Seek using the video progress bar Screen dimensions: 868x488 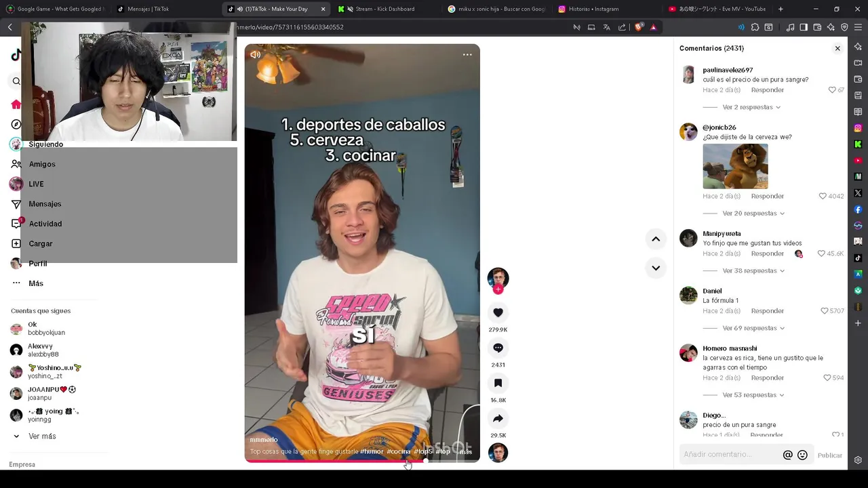click(x=362, y=461)
